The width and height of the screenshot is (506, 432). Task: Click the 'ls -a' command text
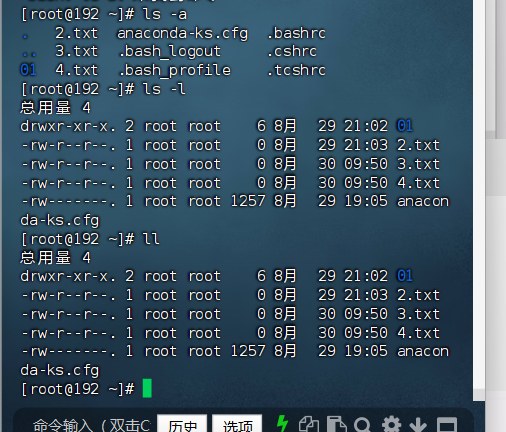tap(165, 14)
